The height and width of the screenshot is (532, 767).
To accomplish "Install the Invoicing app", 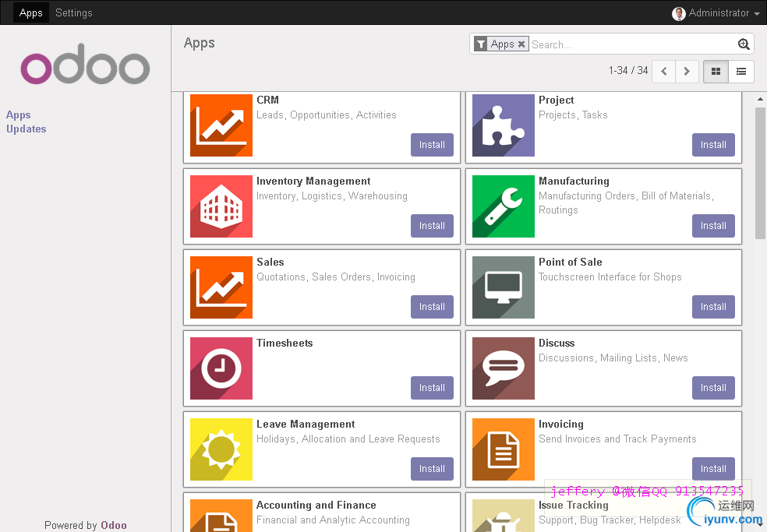I will (x=713, y=469).
